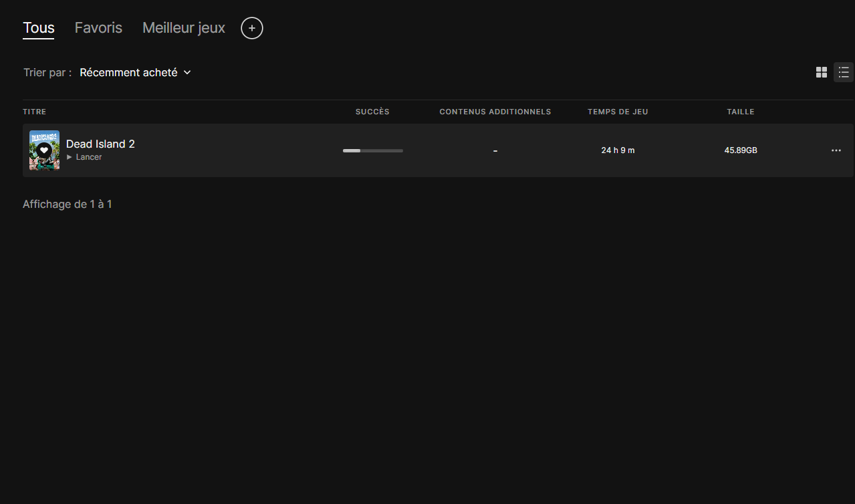Switch to the Meilleur jeux tab
Screen dimensions: 855x504
[184, 28]
